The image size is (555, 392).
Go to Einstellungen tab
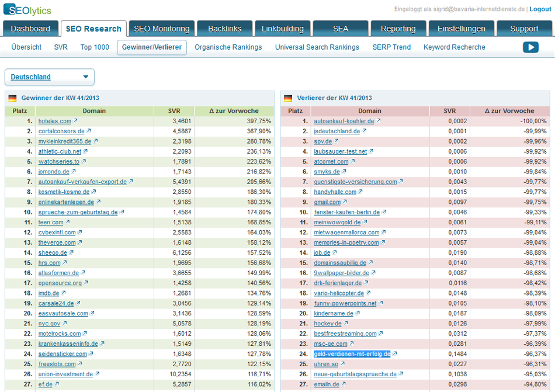pyautogui.click(x=461, y=29)
